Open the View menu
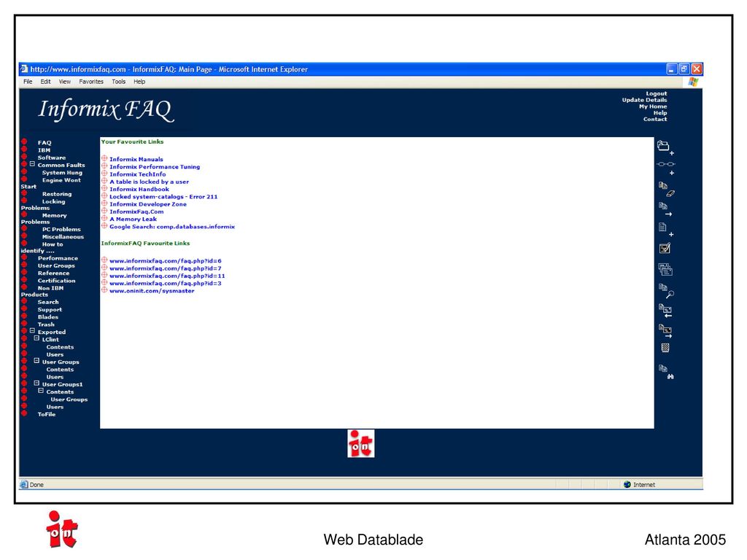Image resolution: width=747 pixels, height=560 pixels. tap(65, 82)
